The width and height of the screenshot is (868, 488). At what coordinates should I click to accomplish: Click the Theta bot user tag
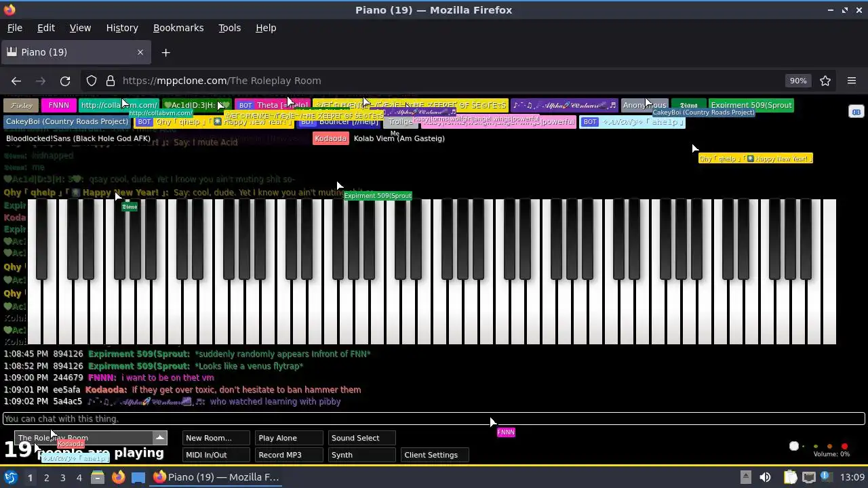[x=272, y=105]
